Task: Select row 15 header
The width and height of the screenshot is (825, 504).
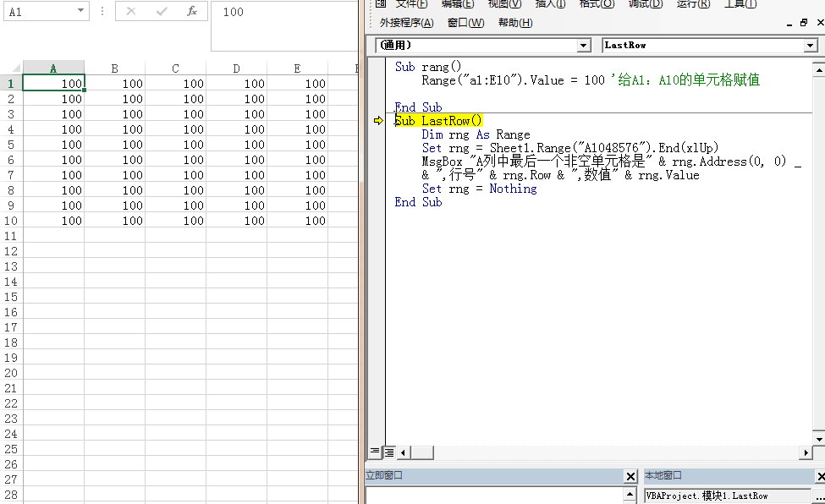Action: [x=11, y=297]
